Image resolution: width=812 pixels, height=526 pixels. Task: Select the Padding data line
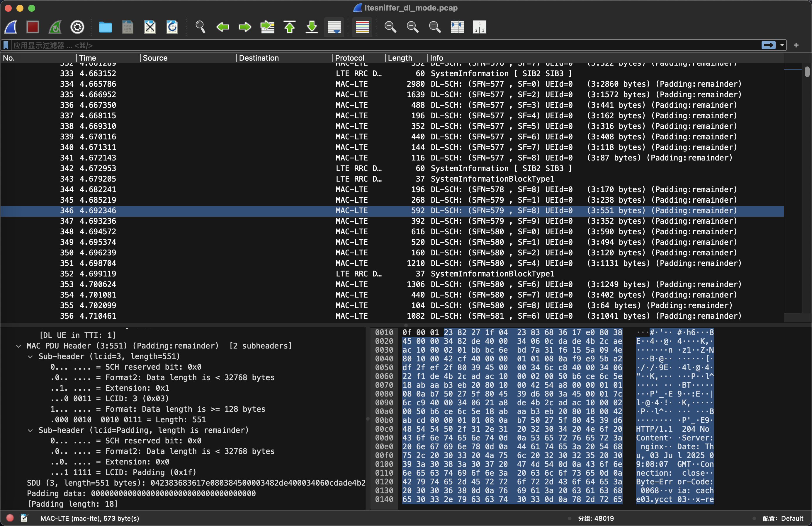[141, 493]
